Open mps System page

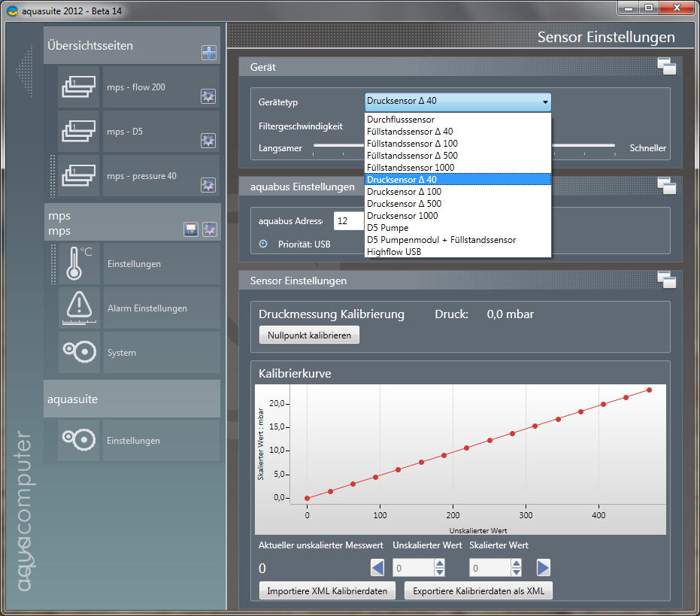tap(162, 352)
